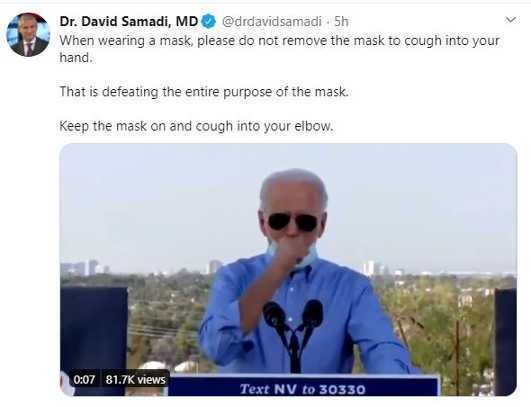Image resolution: width=531 pixels, height=407 pixels.
Task: Open the tweet via 5h timestamp
Action: 341,22
